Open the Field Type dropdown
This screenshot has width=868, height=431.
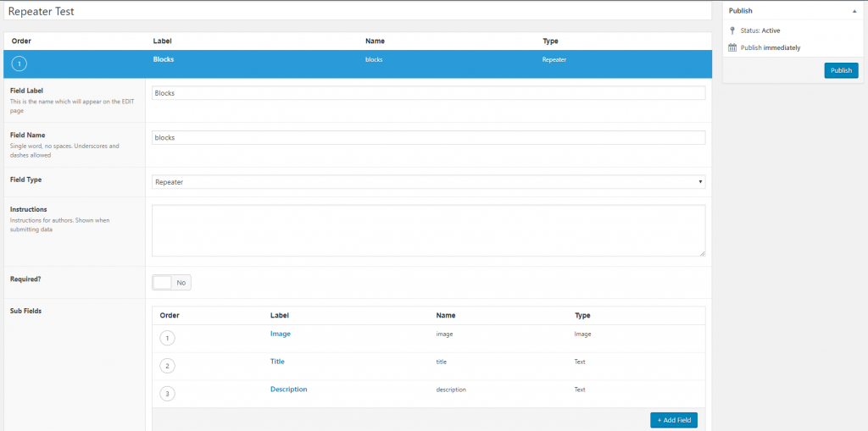[x=428, y=182]
